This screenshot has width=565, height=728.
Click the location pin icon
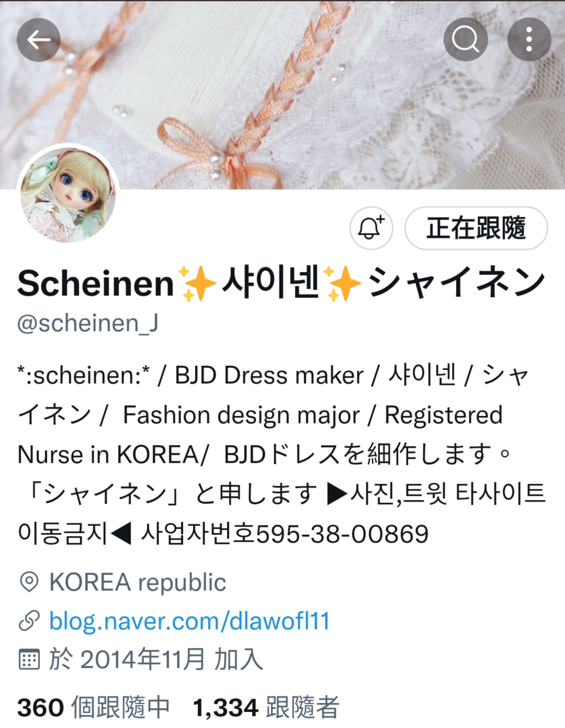tap(29, 582)
